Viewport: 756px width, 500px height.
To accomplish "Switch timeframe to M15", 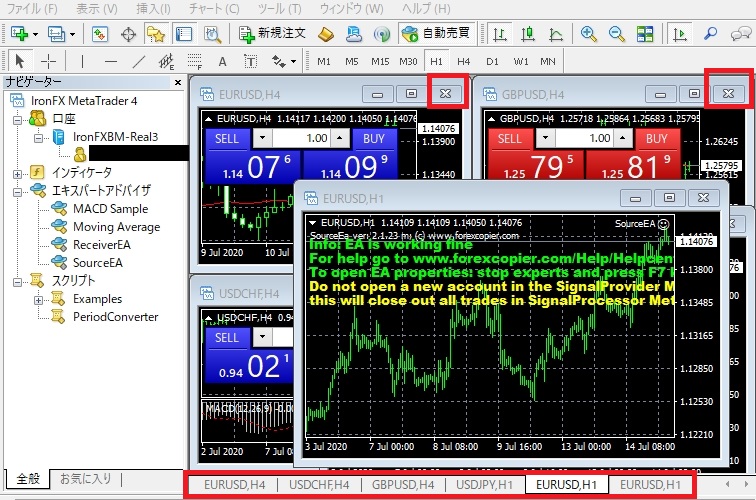I will 380,62.
